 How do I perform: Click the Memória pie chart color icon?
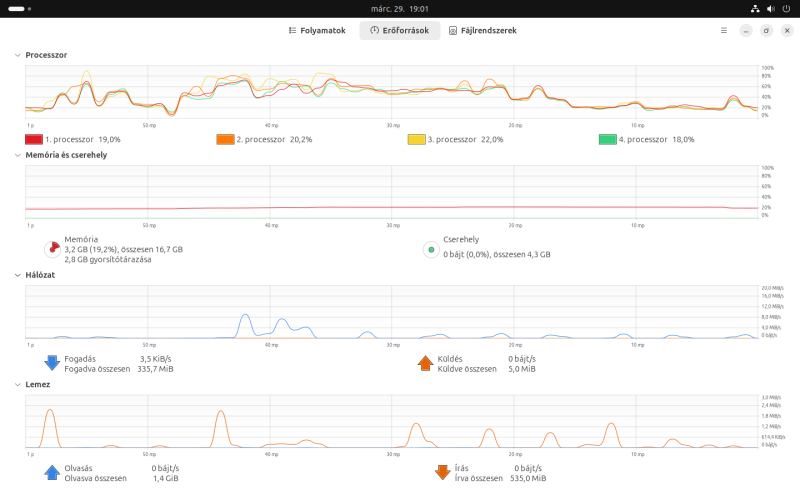pos(52,249)
